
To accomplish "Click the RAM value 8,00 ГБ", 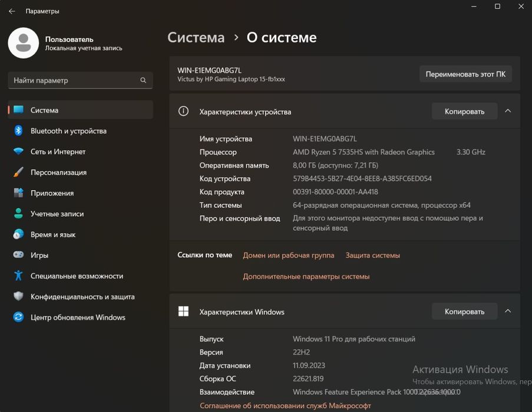I will click(x=335, y=165).
